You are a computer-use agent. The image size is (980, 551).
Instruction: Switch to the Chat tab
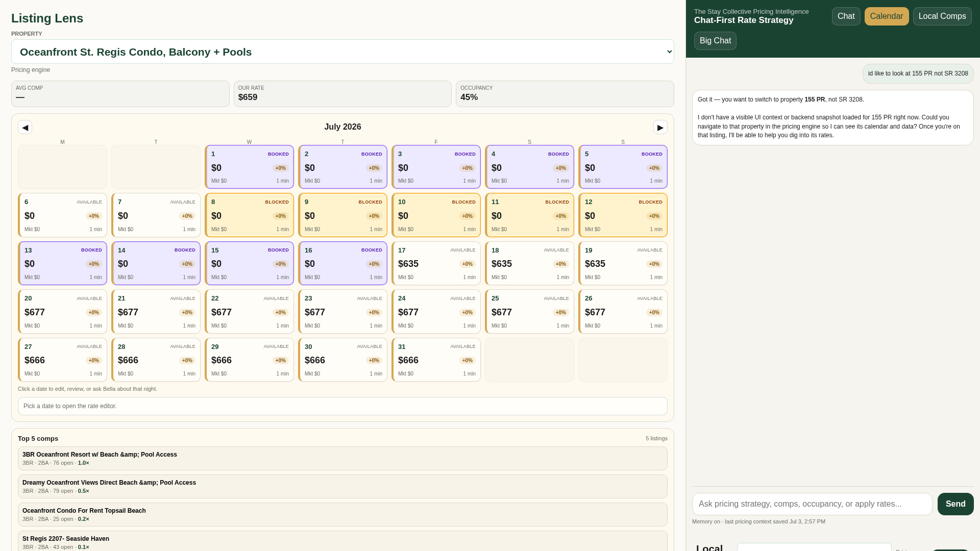846,16
